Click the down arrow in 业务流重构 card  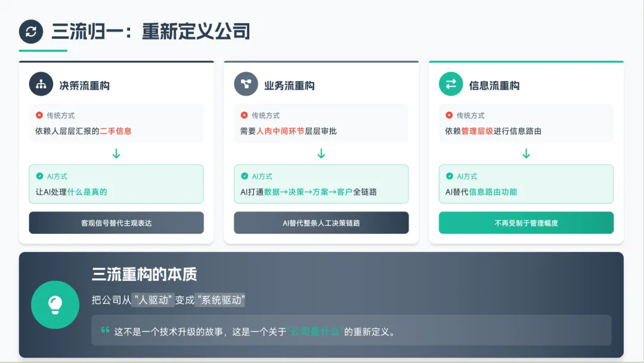pyautogui.click(x=321, y=154)
